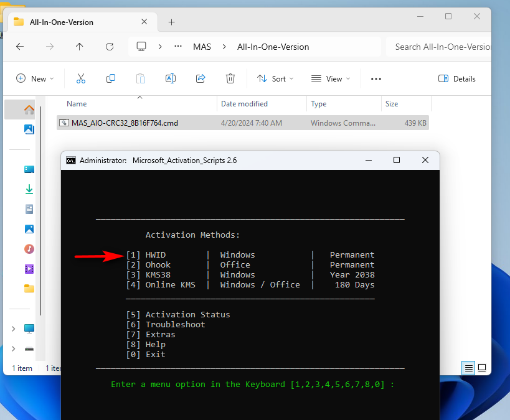
Task: Switch to large thumbnails view
Action: click(x=482, y=368)
